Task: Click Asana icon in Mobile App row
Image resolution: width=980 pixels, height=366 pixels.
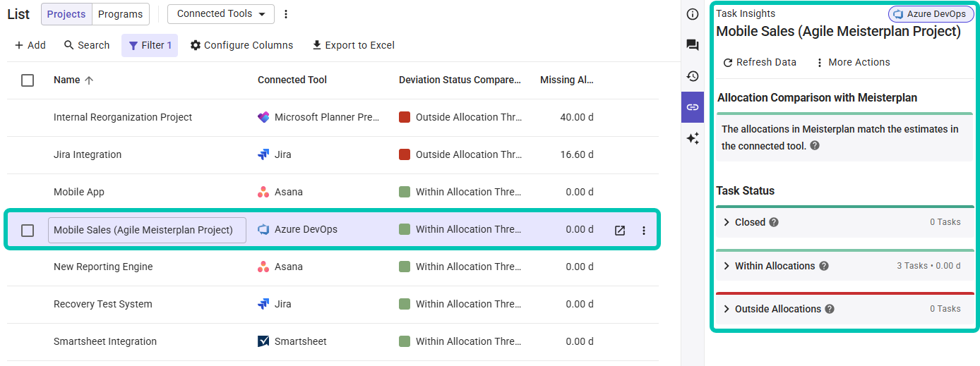Action: tap(263, 193)
